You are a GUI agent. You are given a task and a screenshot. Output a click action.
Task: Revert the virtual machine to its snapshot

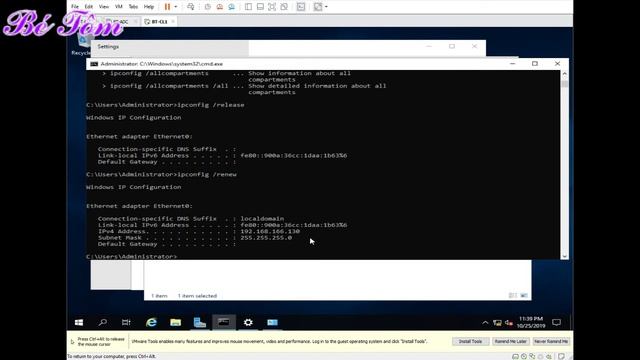(220, 7)
